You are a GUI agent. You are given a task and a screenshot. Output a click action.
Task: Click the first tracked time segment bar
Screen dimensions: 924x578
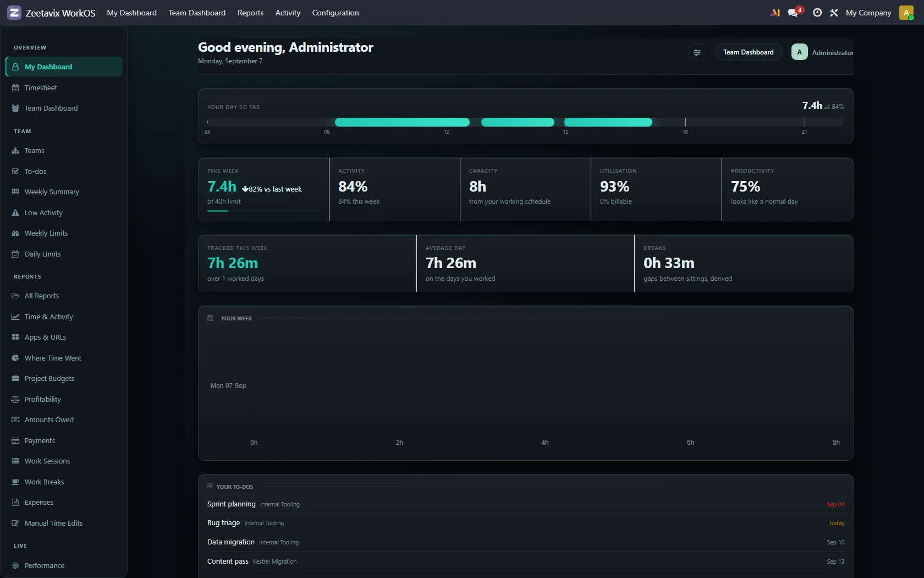(402, 122)
